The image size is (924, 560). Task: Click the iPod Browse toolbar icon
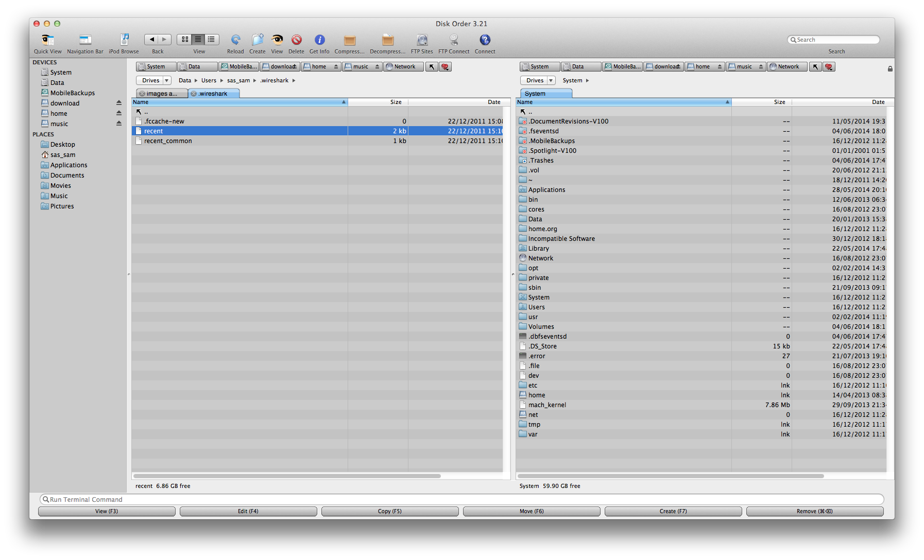click(124, 40)
